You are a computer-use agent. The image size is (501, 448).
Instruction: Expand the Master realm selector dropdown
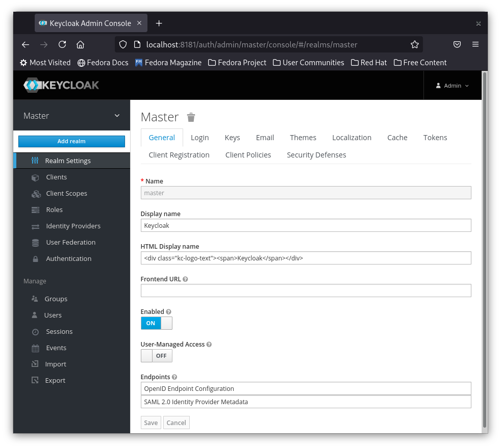coord(71,116)
